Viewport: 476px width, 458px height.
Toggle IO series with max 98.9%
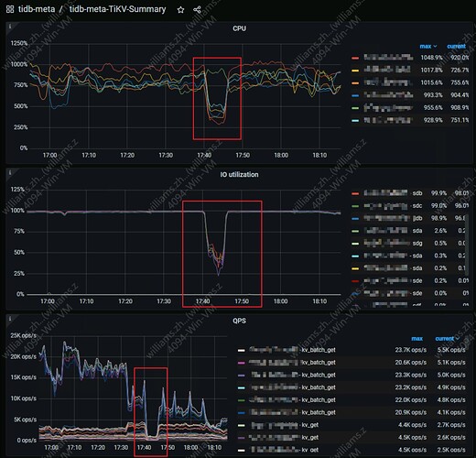[393, 218]
